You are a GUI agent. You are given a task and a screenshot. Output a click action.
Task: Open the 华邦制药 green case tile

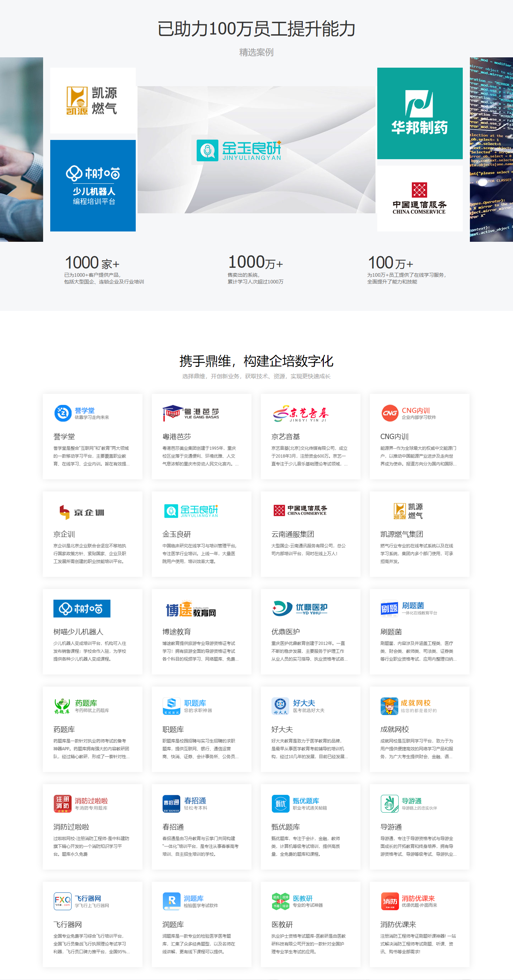pos(420,113)
